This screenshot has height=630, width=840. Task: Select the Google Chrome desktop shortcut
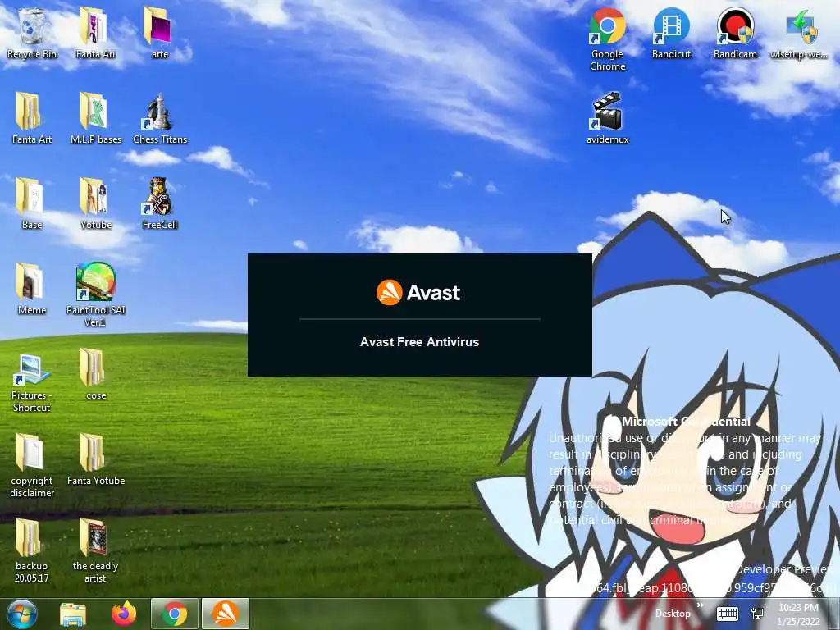point(607,39)
